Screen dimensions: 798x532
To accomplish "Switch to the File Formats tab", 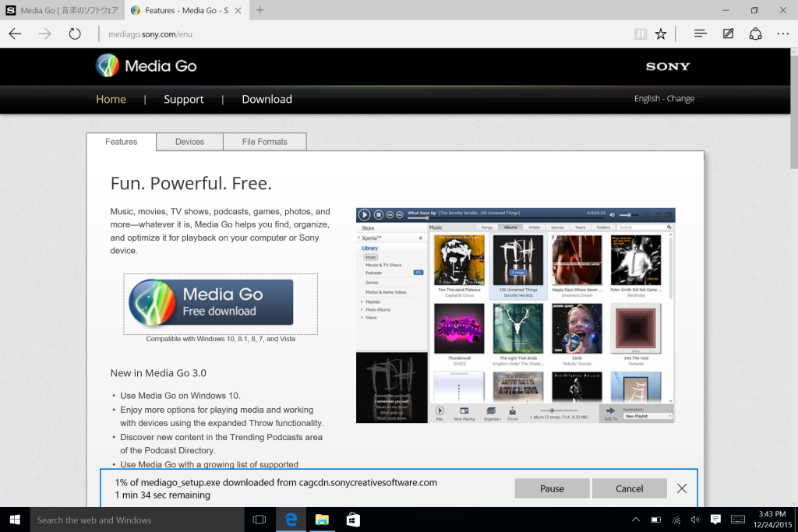I will 265,142.
